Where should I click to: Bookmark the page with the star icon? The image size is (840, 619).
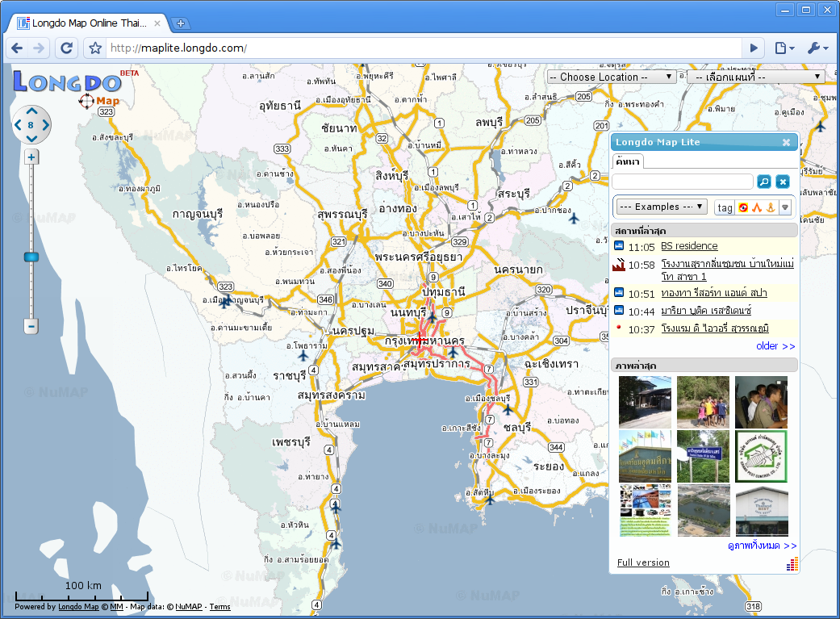pos(95,48)
